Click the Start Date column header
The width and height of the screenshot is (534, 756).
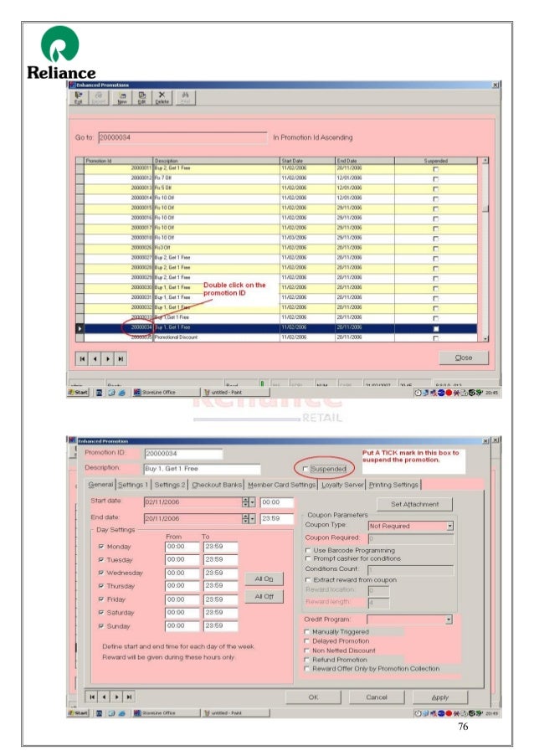tap(307, 161)
